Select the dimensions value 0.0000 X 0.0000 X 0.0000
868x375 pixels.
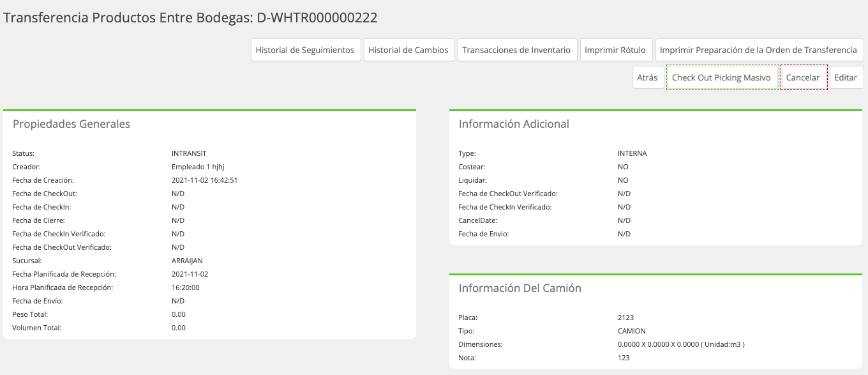657,344
